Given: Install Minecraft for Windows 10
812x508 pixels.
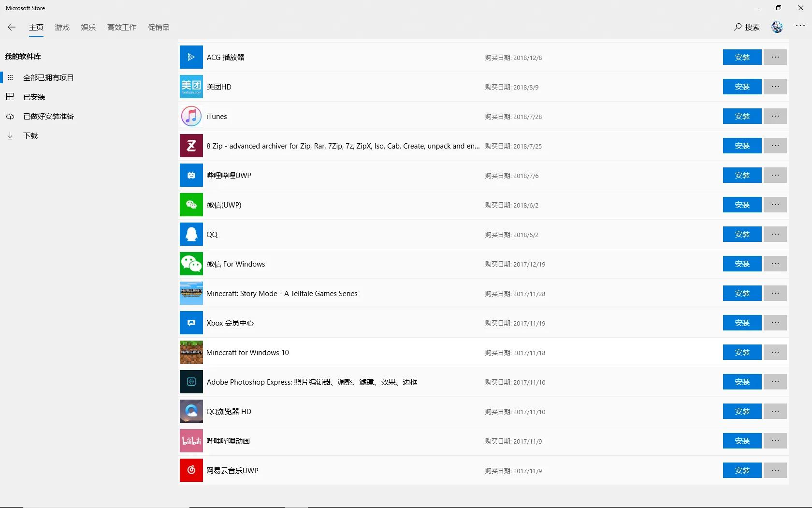Looking at the screenshot, I should click(x=742, y=352).
